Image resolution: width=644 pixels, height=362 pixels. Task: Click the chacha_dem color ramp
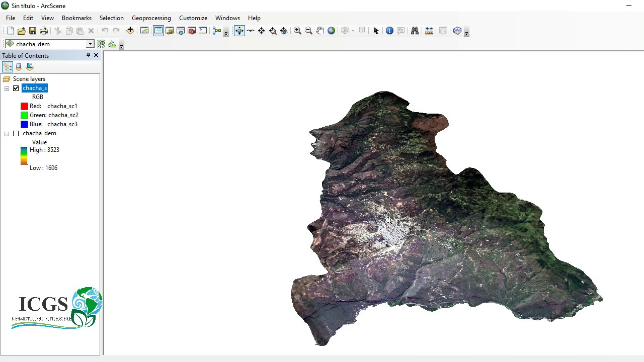point(24,156)
